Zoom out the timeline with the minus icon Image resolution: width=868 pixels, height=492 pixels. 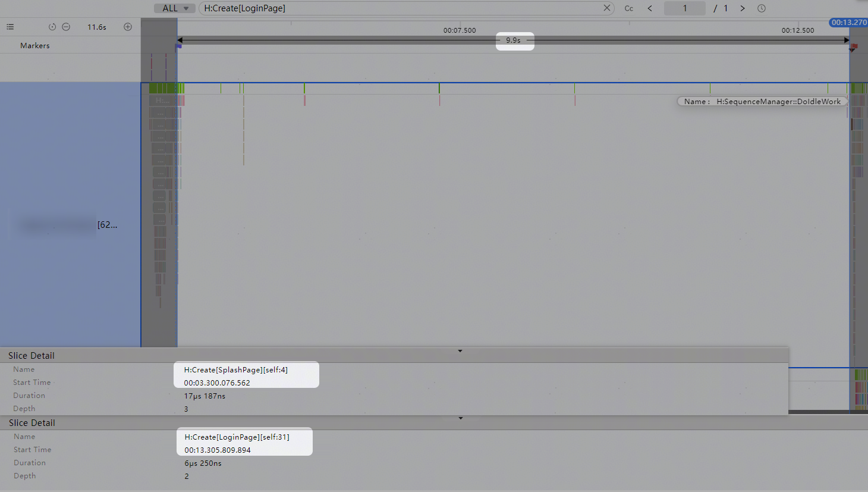tap(66, 27)
